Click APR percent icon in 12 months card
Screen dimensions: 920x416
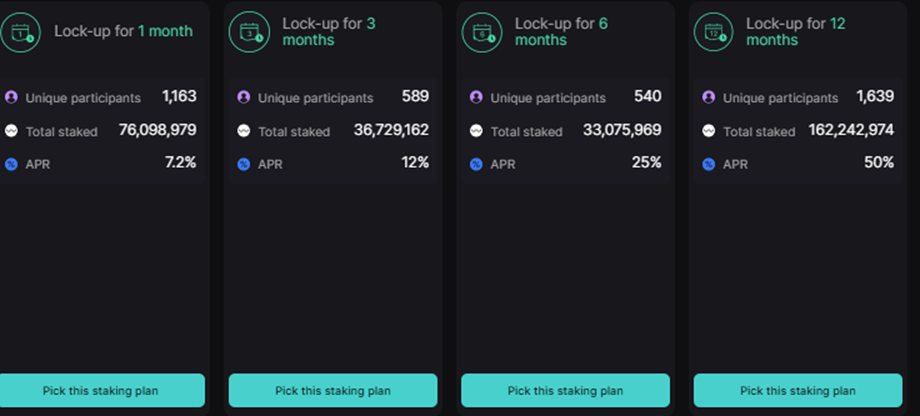(x=708, y=164)
